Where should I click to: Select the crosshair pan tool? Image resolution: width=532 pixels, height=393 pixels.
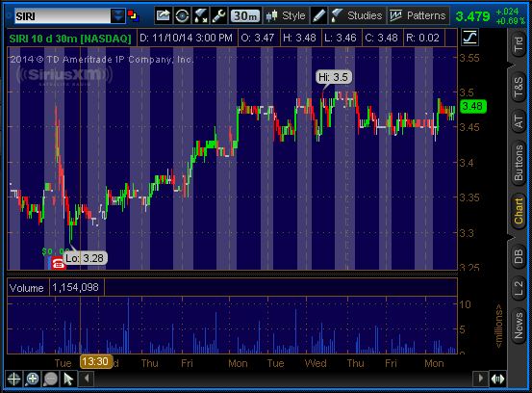click(x=13, y=379)
